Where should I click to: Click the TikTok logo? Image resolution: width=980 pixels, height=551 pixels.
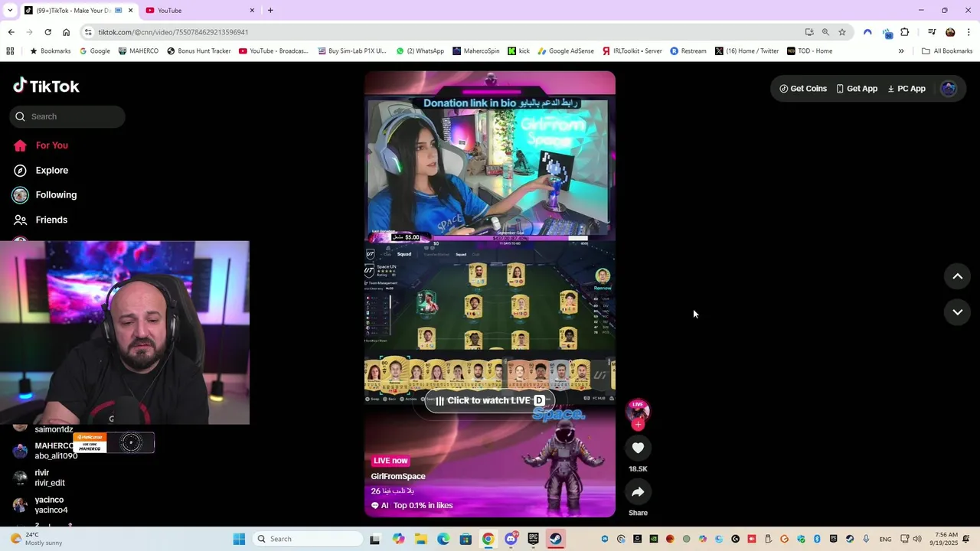46,86
